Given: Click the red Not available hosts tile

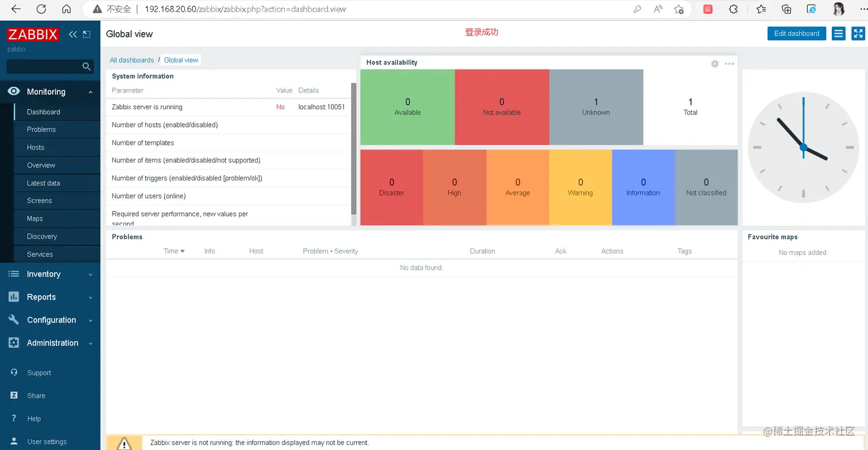Looking at the screenshot, I should (x=502, y=107).
